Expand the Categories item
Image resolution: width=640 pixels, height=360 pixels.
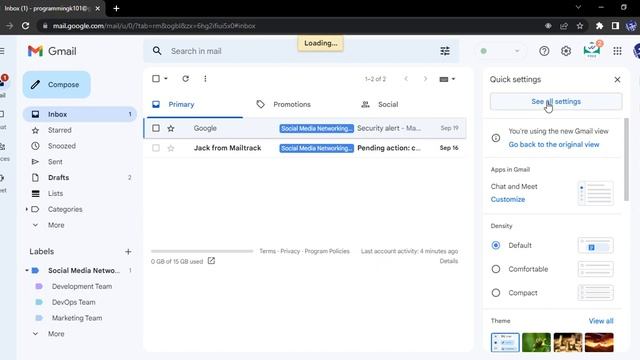[27, 209]
